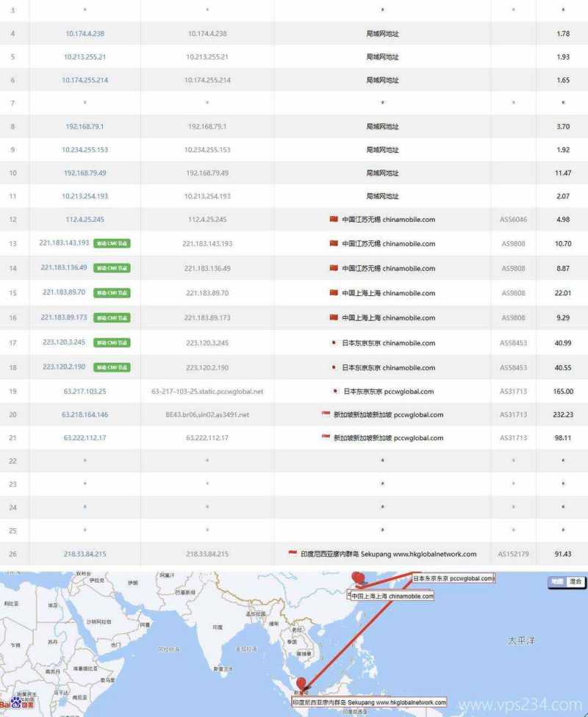Screen dimensions: 588x717
Task: Click IP link 192.168.79.1 in hop 8
Action: point(85,126)
